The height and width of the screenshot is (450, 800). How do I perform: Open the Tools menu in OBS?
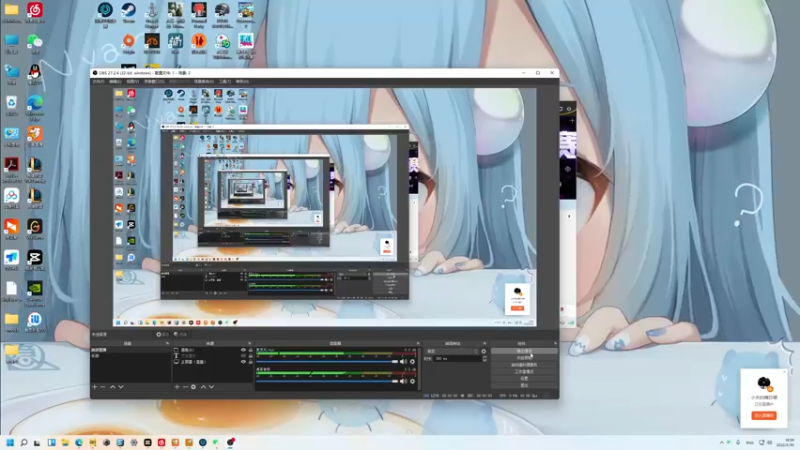tap(225, 81)
